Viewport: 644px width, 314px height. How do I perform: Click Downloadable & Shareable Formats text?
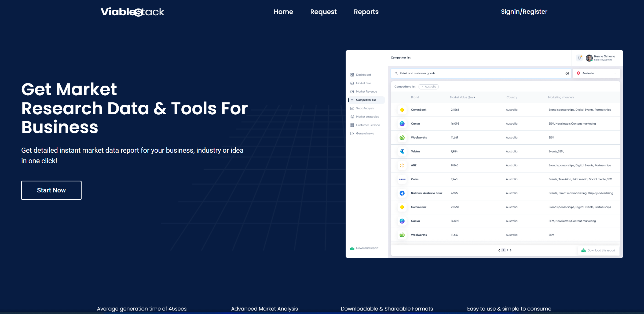(387, 309)
